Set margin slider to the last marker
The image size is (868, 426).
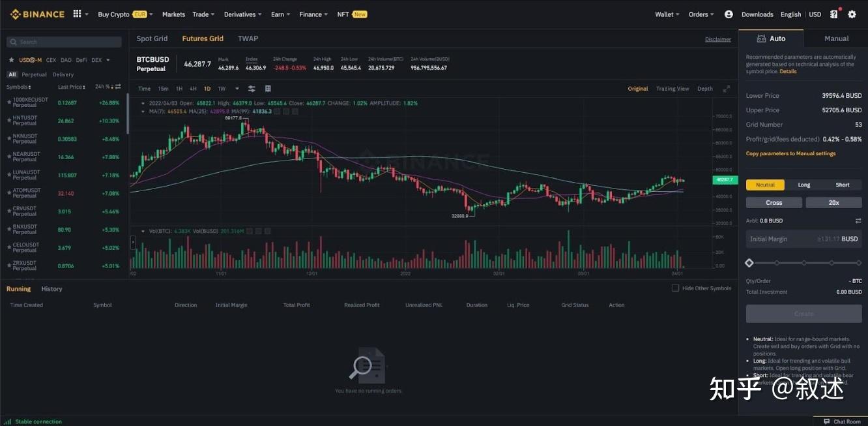pos(859,263)
